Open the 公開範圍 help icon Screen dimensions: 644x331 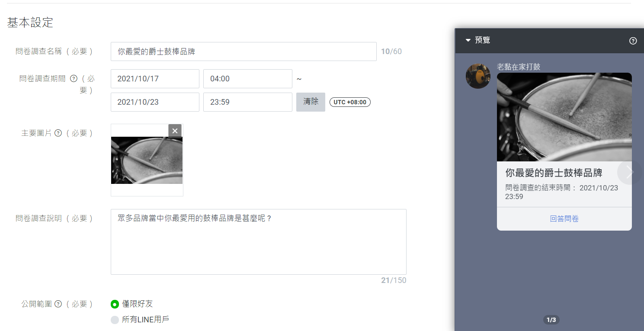point(58,304)
